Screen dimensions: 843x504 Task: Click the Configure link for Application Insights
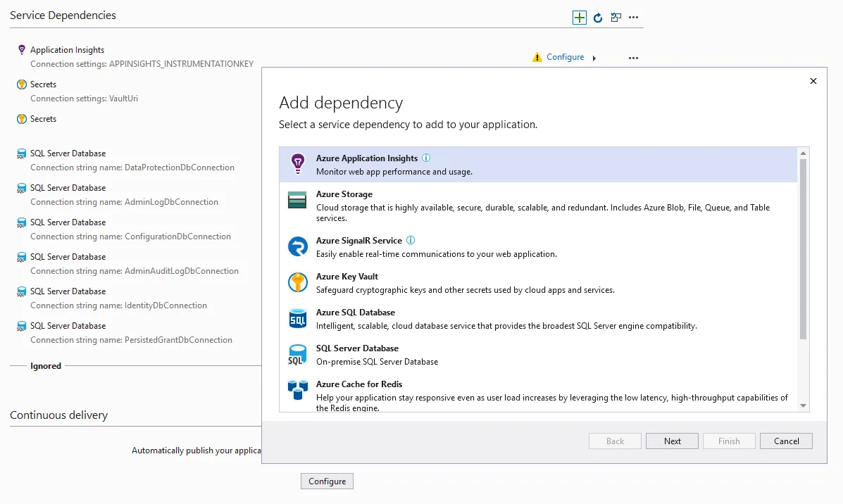click(565, 57)
